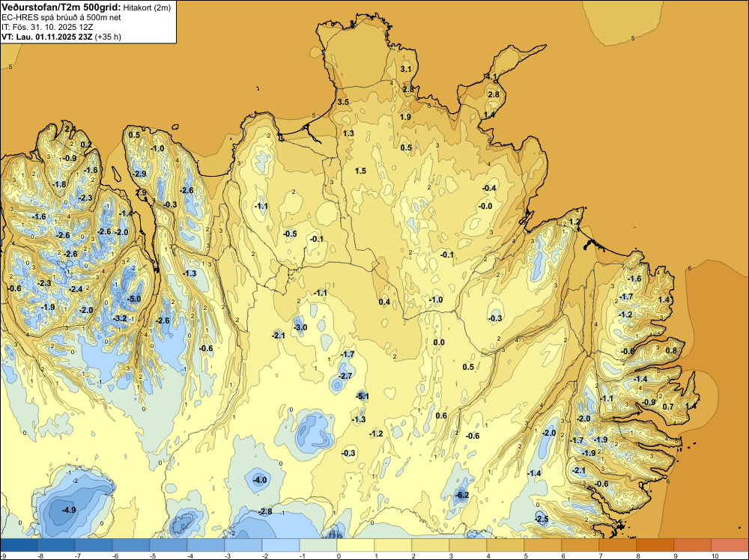This screenshot has width=749, height=560.
Task: Click the legend swatch between 3 and 4
Action: pos(468,545)
